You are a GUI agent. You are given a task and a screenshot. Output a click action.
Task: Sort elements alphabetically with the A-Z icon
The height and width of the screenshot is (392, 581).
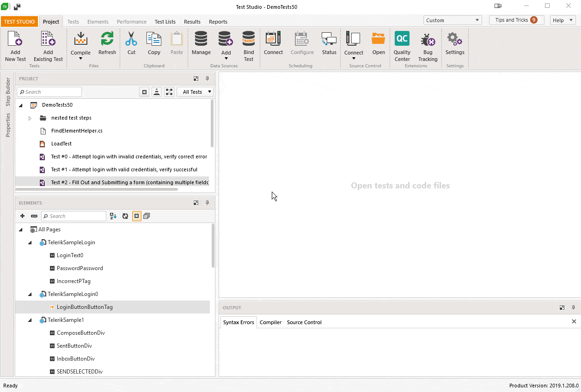click(113, 216)
